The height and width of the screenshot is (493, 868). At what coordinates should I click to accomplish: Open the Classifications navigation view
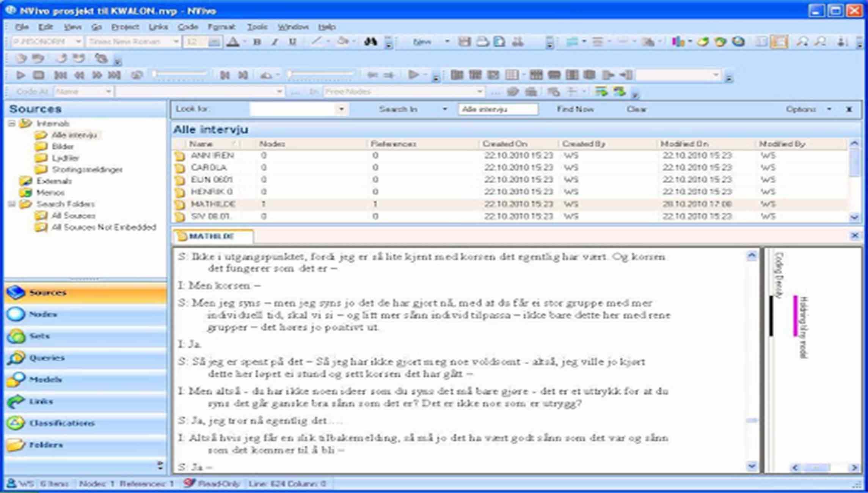click(61, 423)
